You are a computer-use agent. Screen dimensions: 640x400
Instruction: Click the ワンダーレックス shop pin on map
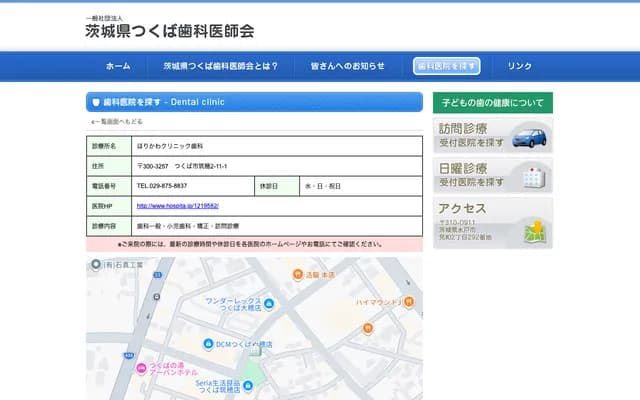click(x=269, y=303)
